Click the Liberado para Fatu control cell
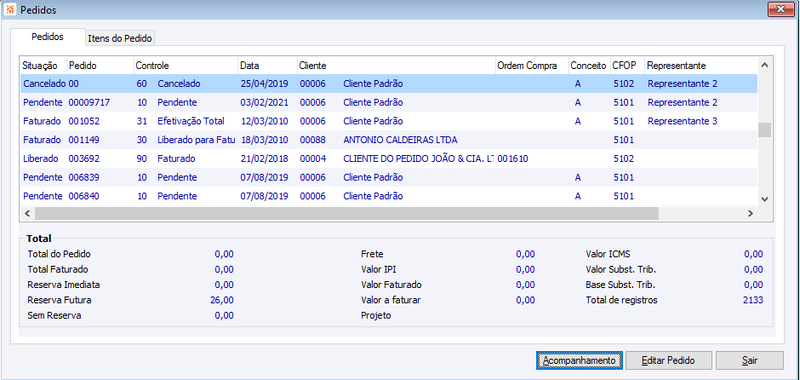The width and height of the screenshot is (800, 380). pyautogui.click(x=196, y=140)
